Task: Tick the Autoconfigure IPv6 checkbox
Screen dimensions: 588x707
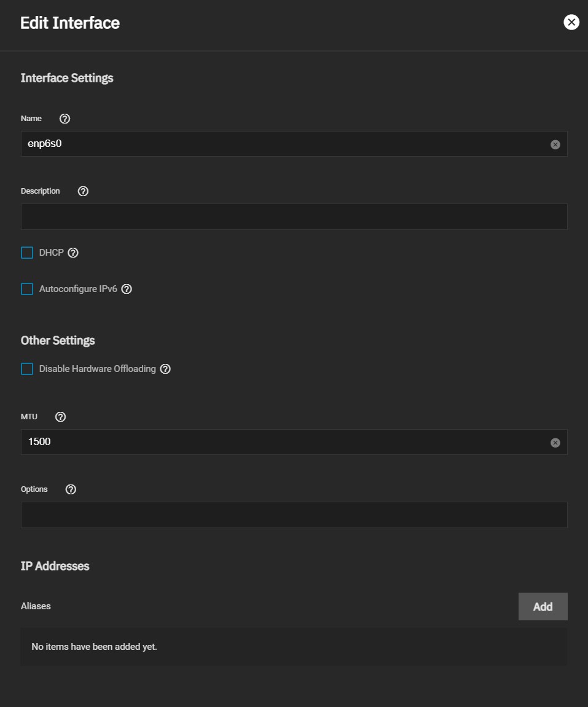Action: click(x=27, y=288)
